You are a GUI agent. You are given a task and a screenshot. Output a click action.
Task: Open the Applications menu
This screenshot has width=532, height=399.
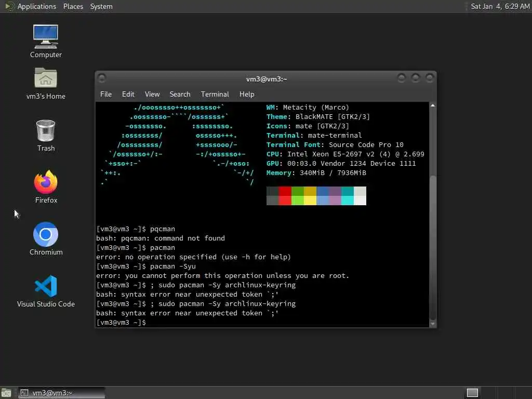(37, 6)
